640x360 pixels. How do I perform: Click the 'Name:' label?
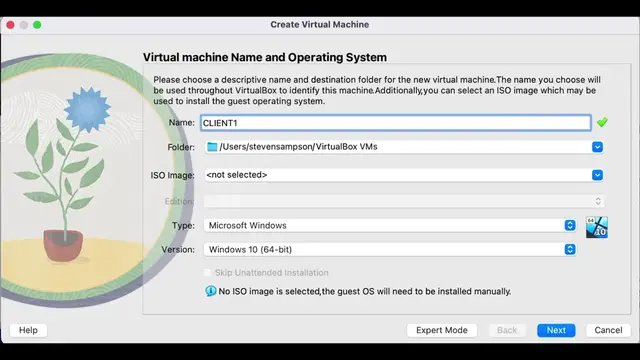pyautogui.click(x=182, y=122)
